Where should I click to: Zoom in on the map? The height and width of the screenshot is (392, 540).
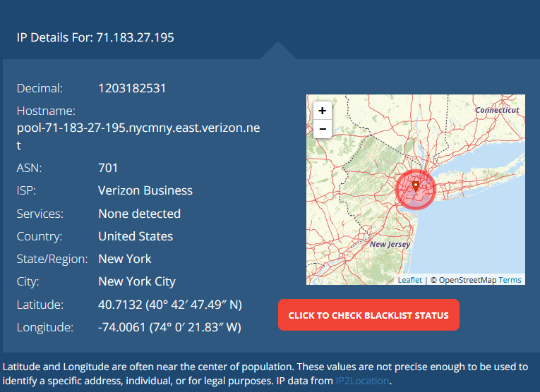pyautogui.click(x=322, y=111)
